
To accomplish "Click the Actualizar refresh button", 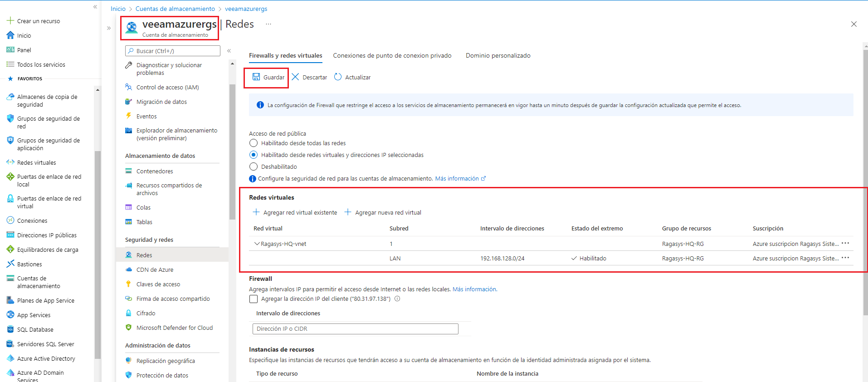I will [352, 77].
